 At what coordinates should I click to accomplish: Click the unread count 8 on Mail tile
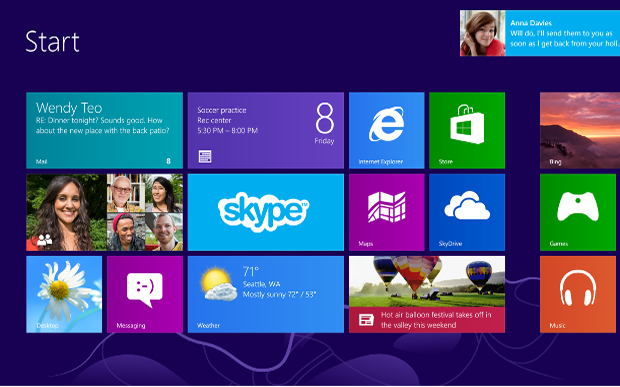pyautogui.click(x=168, y=161)
